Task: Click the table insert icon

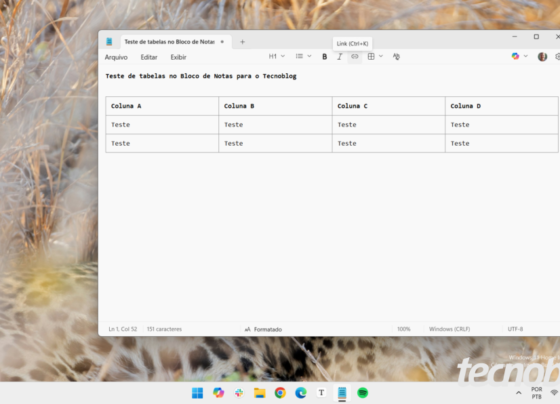Action: [x=371, y=56]
